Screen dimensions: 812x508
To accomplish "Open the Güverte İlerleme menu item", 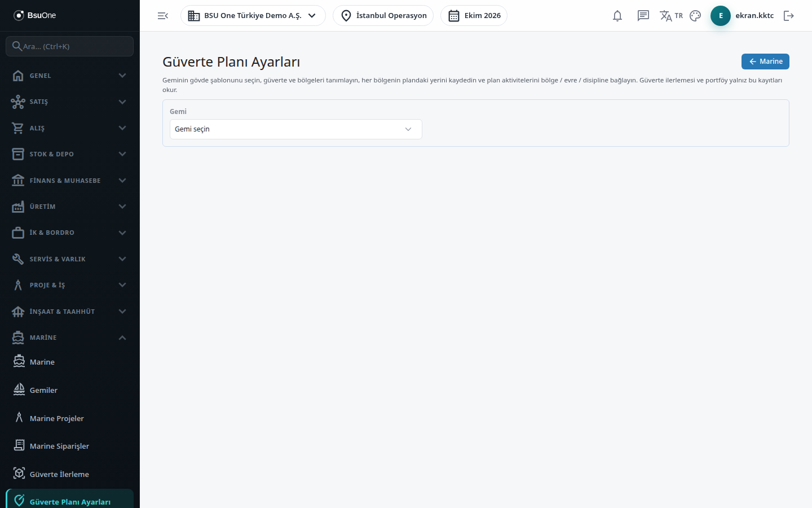I will point(70,474).
